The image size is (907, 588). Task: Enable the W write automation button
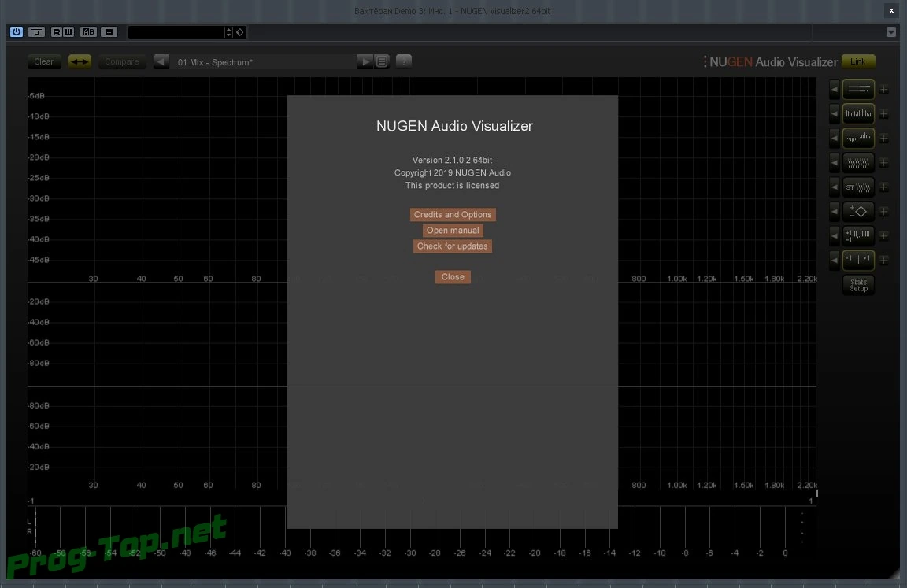tap(68, 31)
